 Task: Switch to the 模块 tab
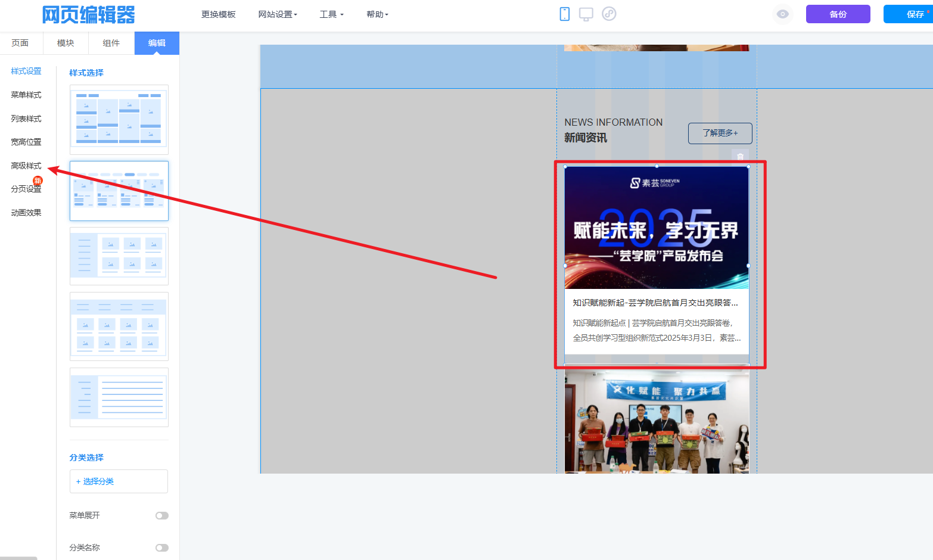66,43
